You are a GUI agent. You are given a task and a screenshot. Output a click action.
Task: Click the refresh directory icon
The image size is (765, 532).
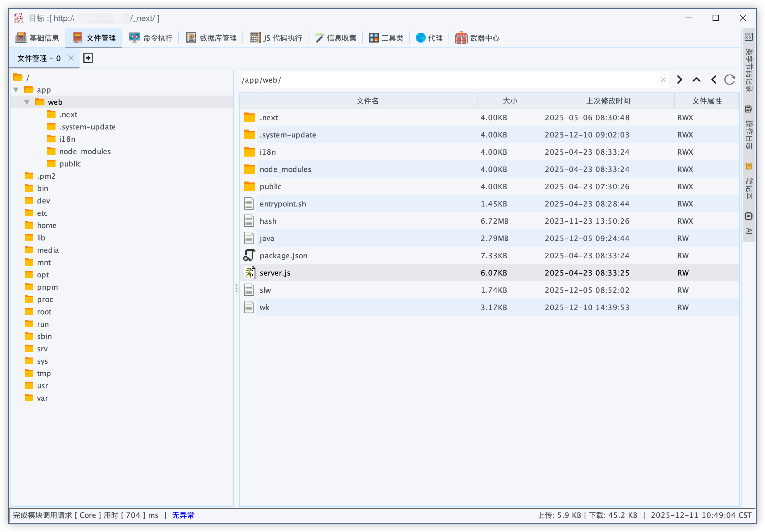coord(729,80)
